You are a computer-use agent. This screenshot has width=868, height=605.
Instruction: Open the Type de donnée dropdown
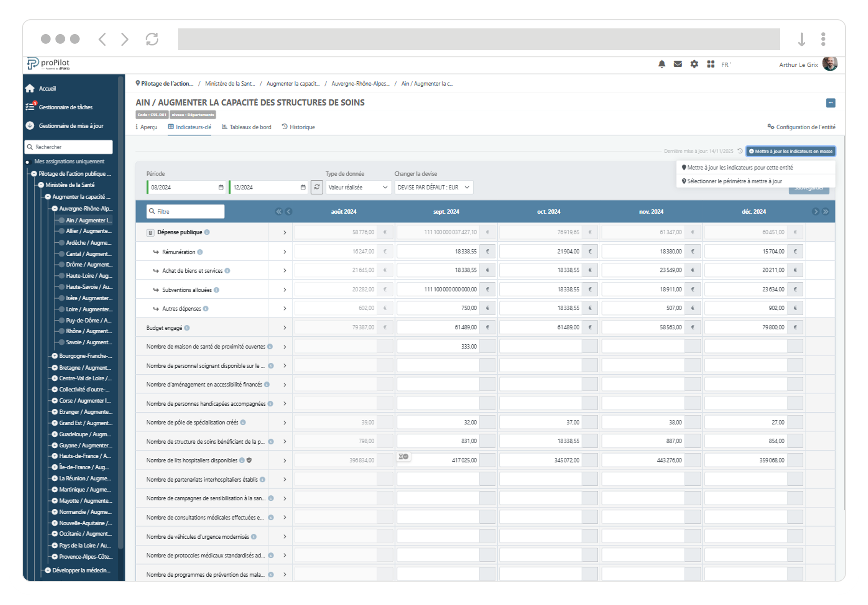tap(358, 187)
